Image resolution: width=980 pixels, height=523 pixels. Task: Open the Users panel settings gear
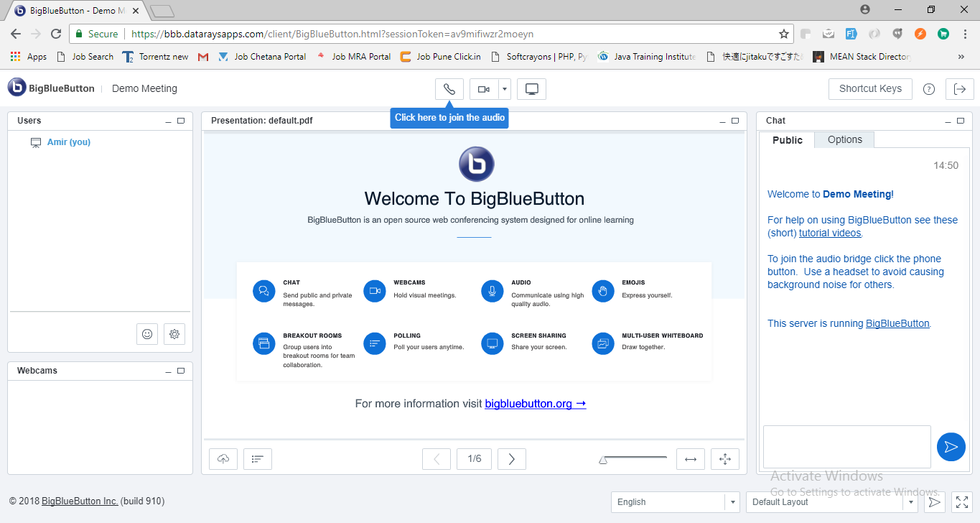pos(174,333)
